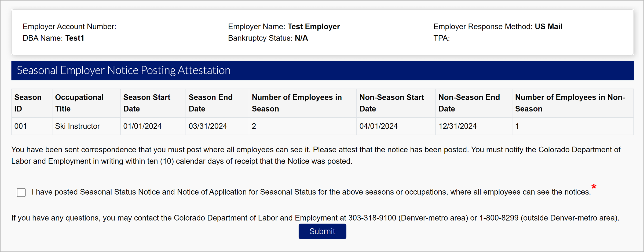Select the Season End Date header
Viewport: 644px width, 252px height.
coord(210,103)
